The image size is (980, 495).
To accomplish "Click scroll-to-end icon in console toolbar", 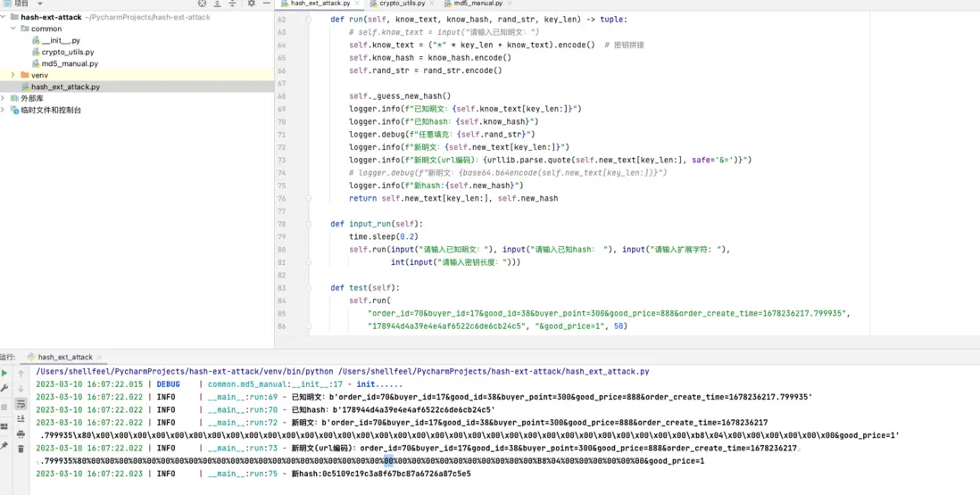I will coord(21,418).
